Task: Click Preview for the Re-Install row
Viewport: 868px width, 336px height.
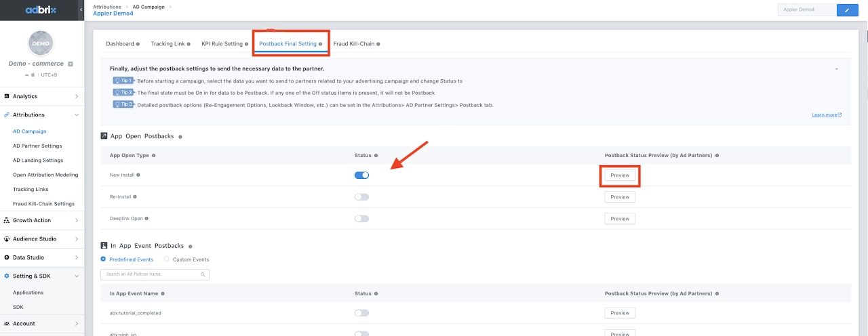Action: pyautogui.click(x=620, y=197)
